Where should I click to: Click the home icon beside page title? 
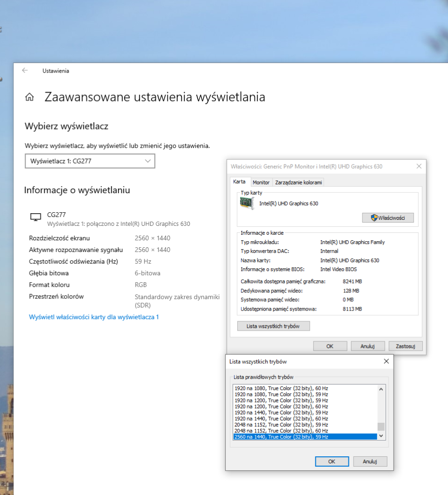(x=29, y=97)
